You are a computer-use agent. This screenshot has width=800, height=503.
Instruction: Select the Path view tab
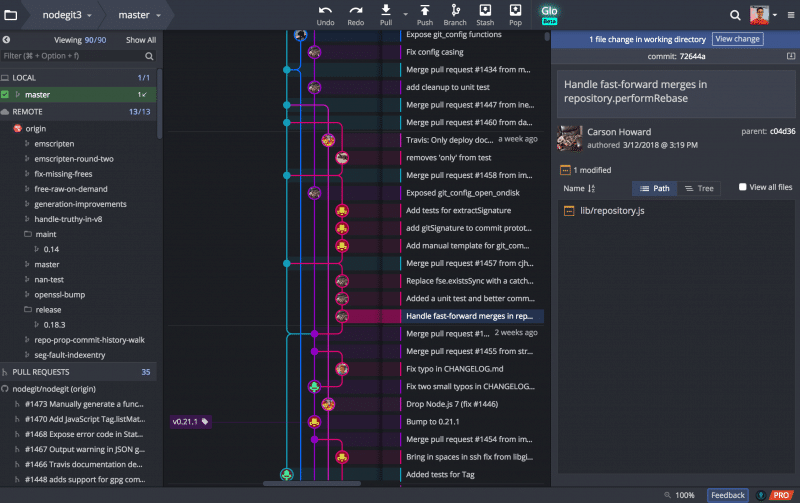pyautogui.click(x=655, y=188)
